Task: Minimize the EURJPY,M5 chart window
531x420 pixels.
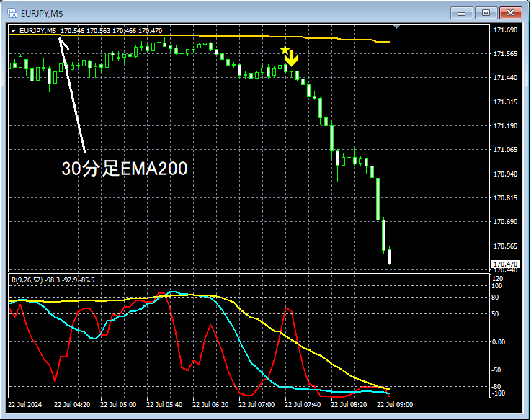Action: 461,13
